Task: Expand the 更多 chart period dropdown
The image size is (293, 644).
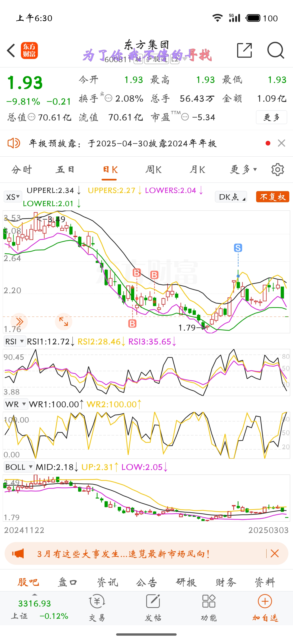Action: click(x=243, y=170)
